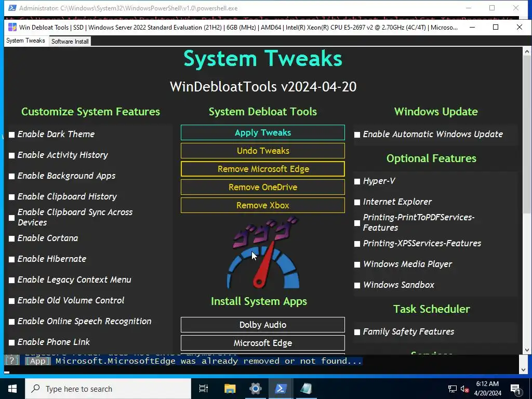This screenshot has height=399, width=532.
Task: Check Windows Media Player feature
Action: 357,264
